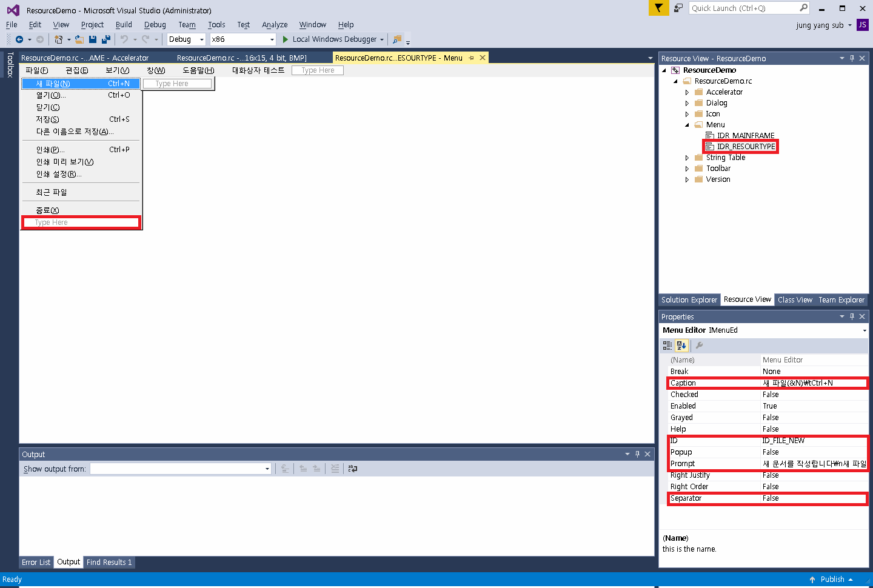Switch to the Team Explorer tab
Viewport: 873px width, 588px height.
pos(841,300)
